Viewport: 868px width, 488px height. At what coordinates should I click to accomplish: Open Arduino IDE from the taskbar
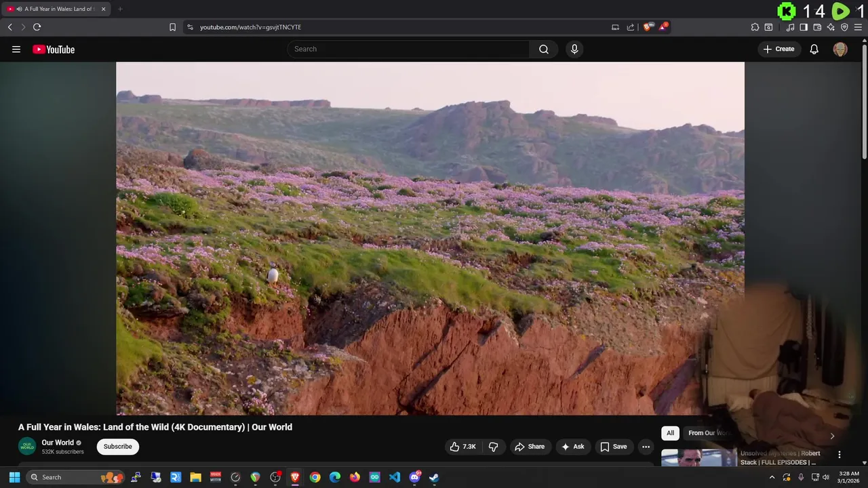(x=375, y=477)
